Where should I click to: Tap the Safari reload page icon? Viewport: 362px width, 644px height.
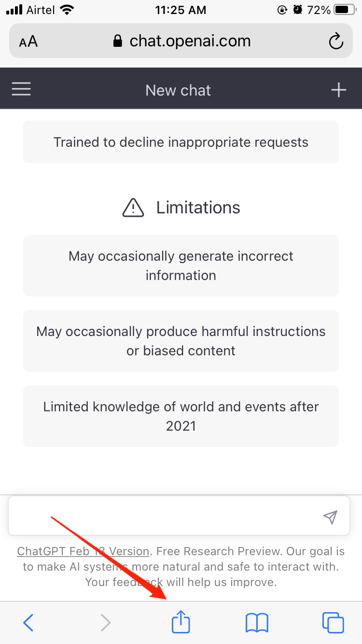(x=335, y=42)
